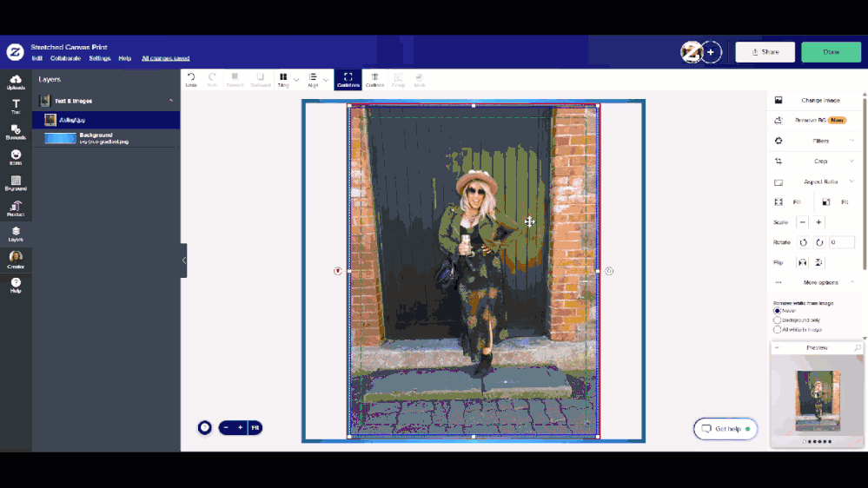Toggle the Gridlines toolbar button
The width and height of the screenshot is (868, 488).
click(374, 80)
